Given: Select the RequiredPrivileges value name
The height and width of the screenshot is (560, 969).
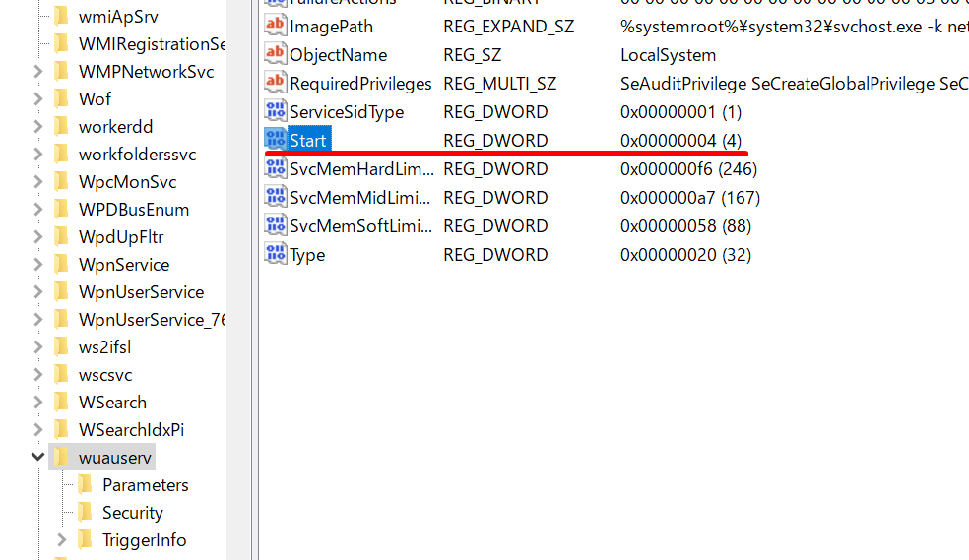Looking at the screenshot, I should coord(360,84).
